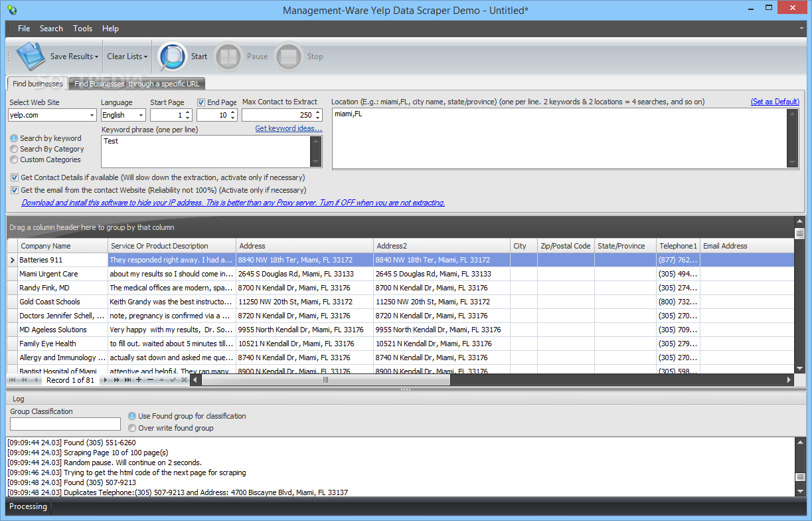Sort by the Telephone1 column header

[x=678, y=246]
